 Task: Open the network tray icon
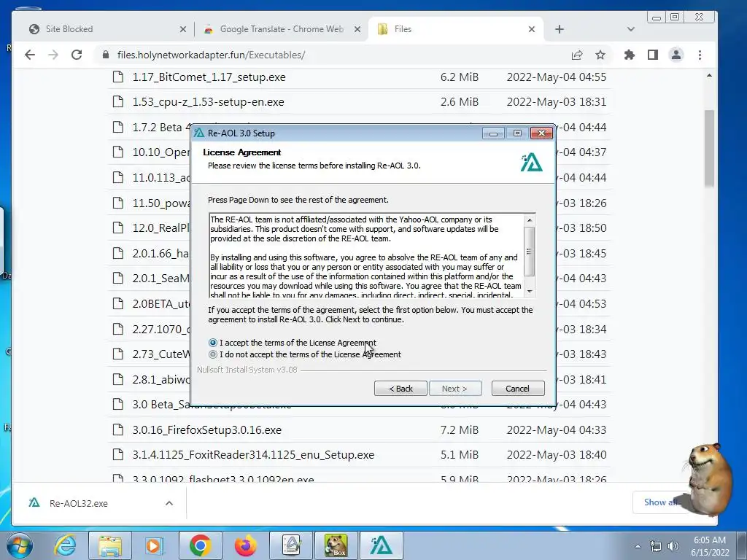[x=656, y=546]
